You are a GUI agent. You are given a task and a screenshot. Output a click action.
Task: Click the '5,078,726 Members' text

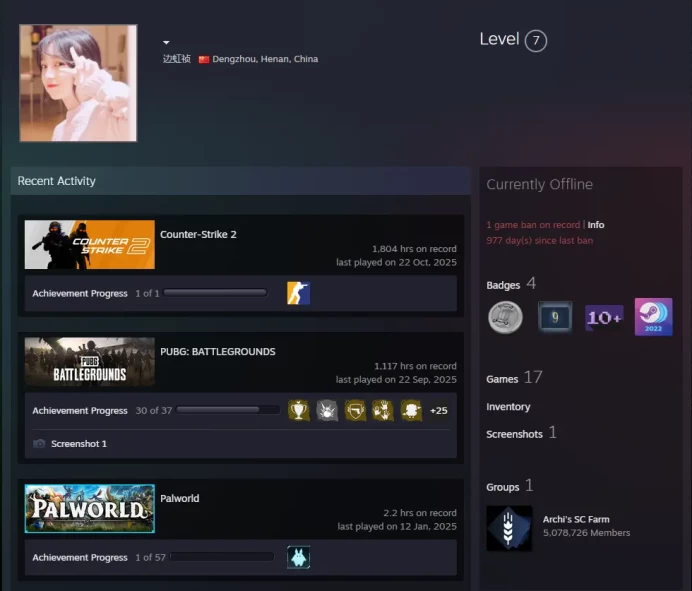click(587, 533)
